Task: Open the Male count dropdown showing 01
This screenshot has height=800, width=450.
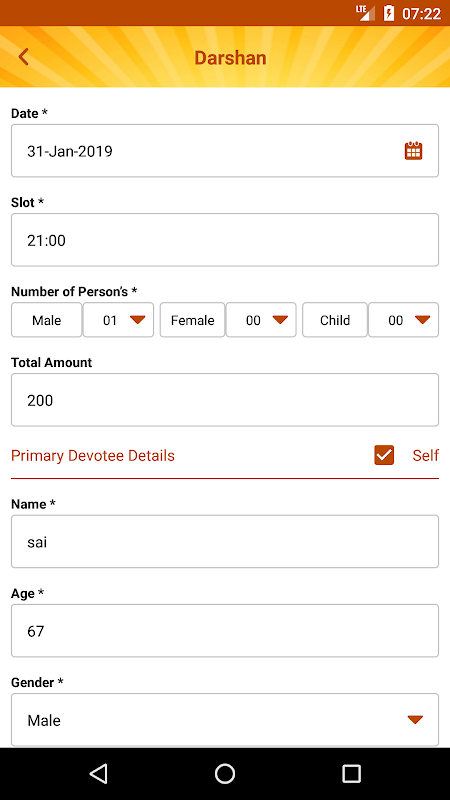Action: point(118,320)
